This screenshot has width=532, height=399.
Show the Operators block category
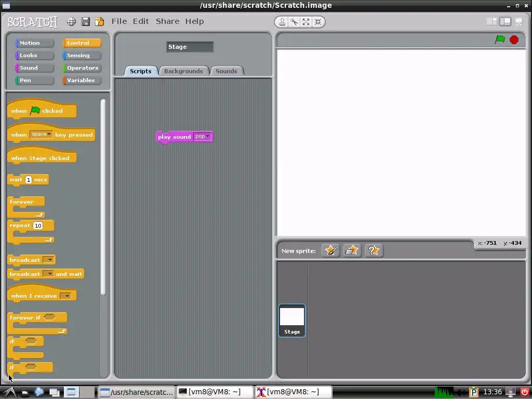[82, 68]
